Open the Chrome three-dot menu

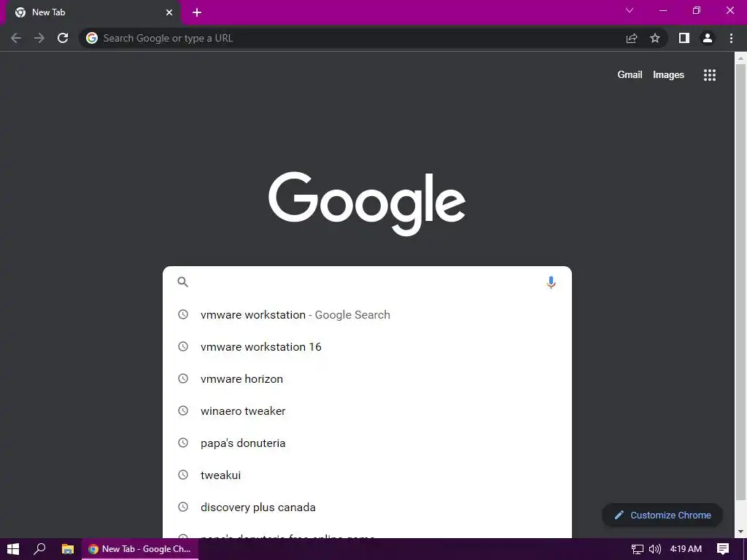point(731,38)
